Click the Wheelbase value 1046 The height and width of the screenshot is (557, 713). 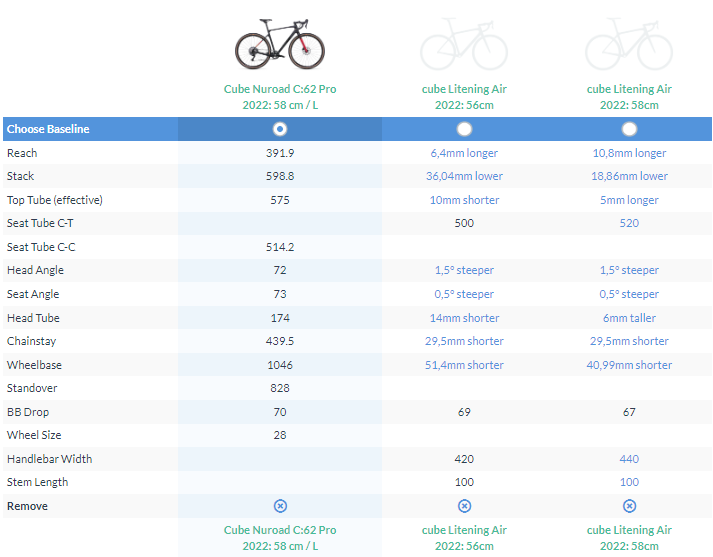click(x=280, y=365)
